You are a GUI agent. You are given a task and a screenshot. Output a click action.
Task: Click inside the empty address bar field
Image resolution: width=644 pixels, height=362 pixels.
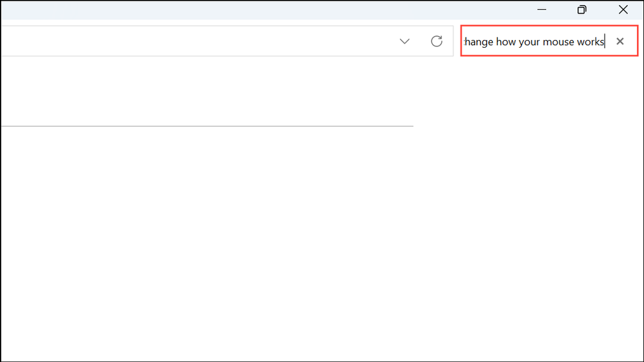tap(193, 41)
